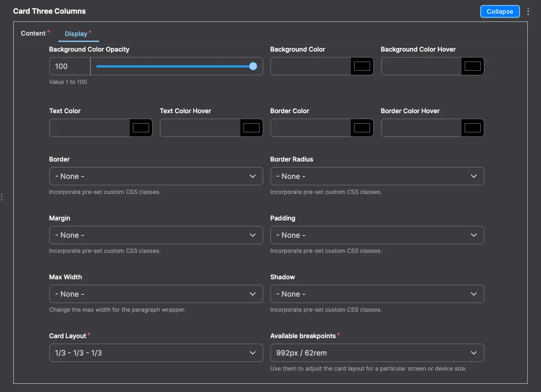Screen dimensions: 541x392
Task: Click the Background Color Opacity value field
Action: [x=70, y=66]
